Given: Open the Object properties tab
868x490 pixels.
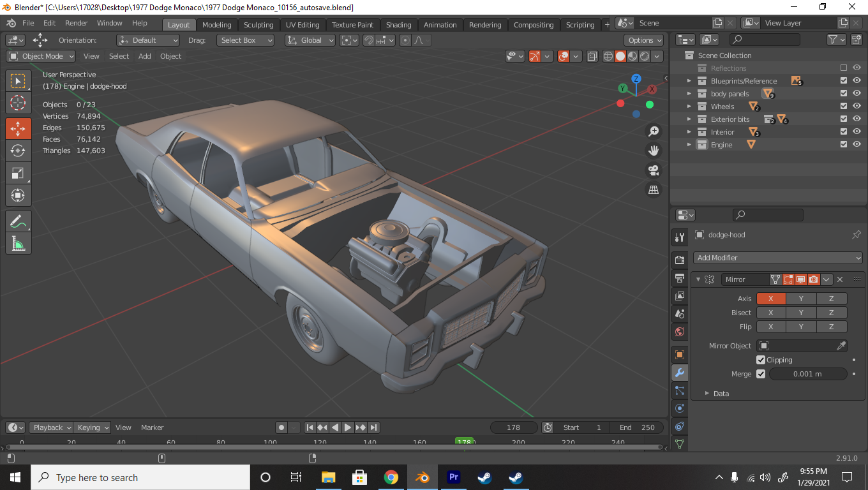Looking at the screenshot, I should pos(680,355).
